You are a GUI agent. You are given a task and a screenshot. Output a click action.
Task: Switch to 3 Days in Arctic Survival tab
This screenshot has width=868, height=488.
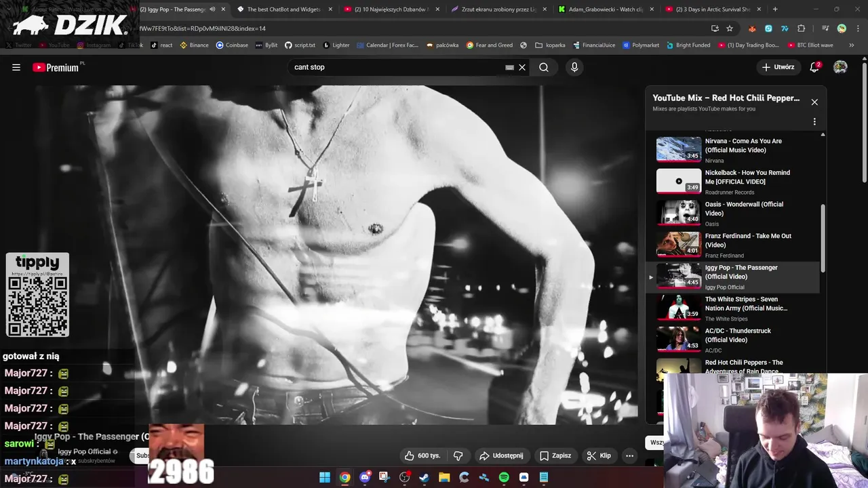(714, 9)
